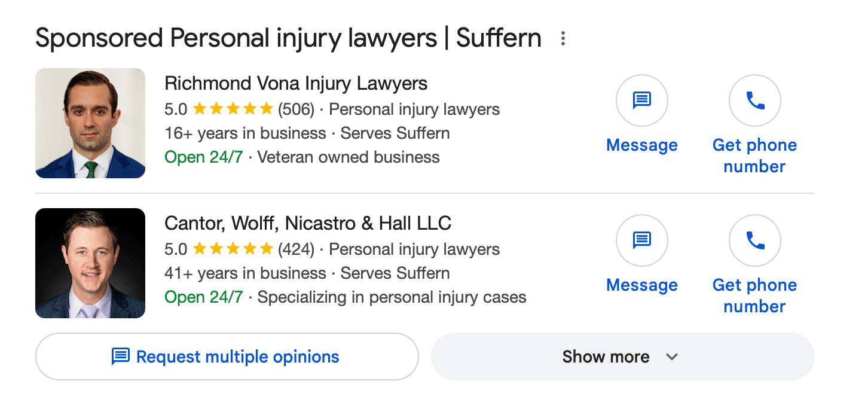Select the Richmond Vona Injury Lawyers listing title
This screenshot has height=402, width=868.
296,83
